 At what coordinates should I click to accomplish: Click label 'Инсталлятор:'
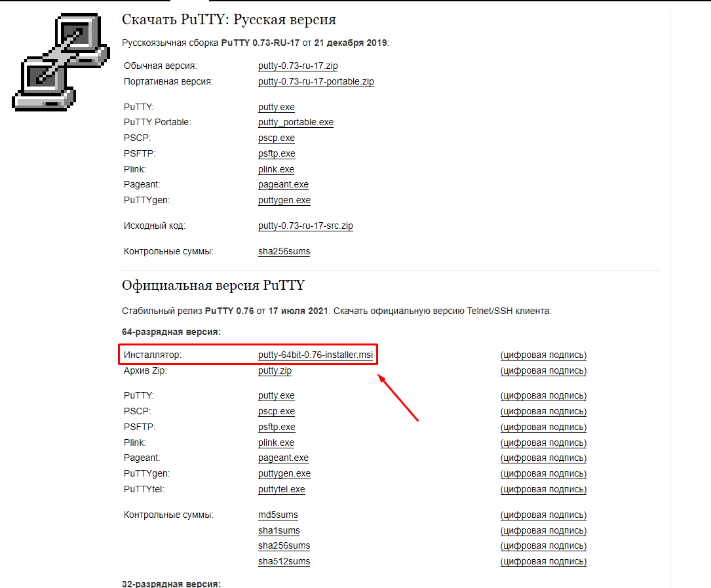point(152,355)
